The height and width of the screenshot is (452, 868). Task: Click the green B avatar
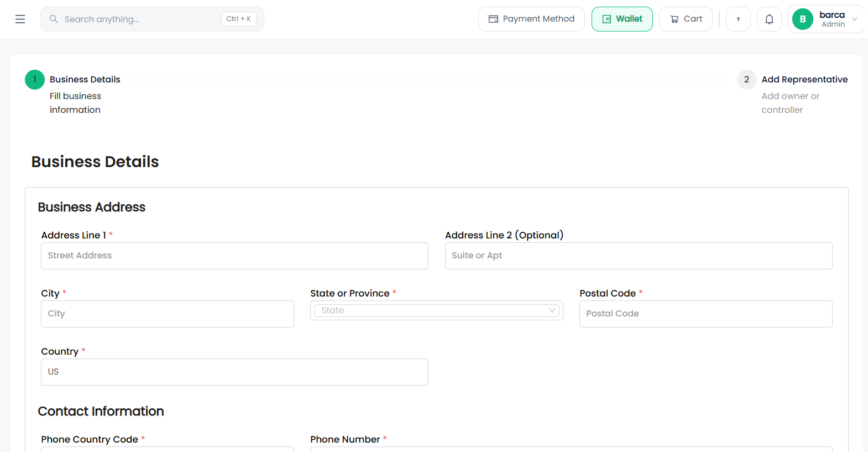click(803, 19)
